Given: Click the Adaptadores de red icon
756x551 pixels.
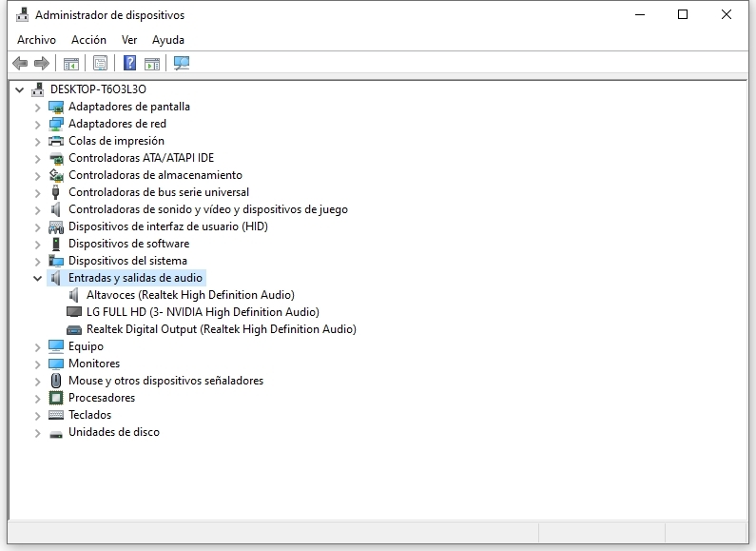Looking at the screenshot, I should click(56, 124).
